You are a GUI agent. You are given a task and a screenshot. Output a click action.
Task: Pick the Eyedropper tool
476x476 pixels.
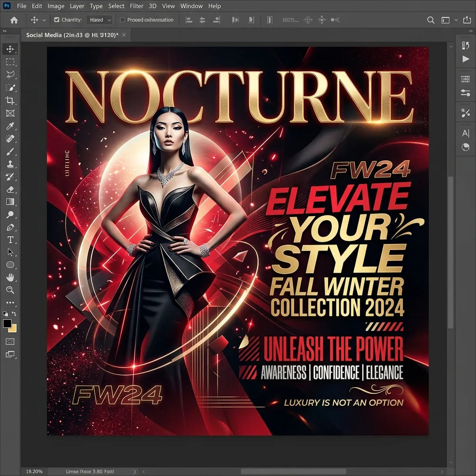[x=10, y=126]
